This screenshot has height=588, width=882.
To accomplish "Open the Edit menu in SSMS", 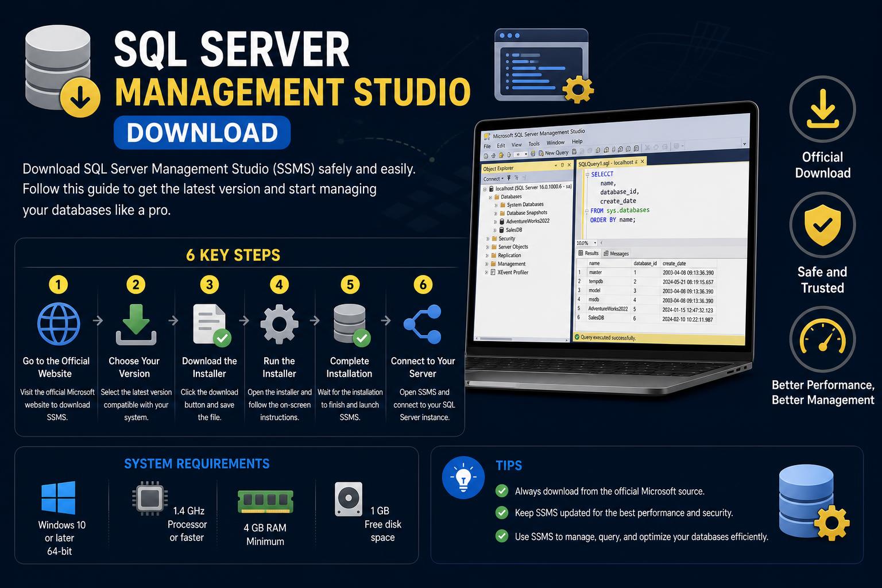I will click(501, 145).
